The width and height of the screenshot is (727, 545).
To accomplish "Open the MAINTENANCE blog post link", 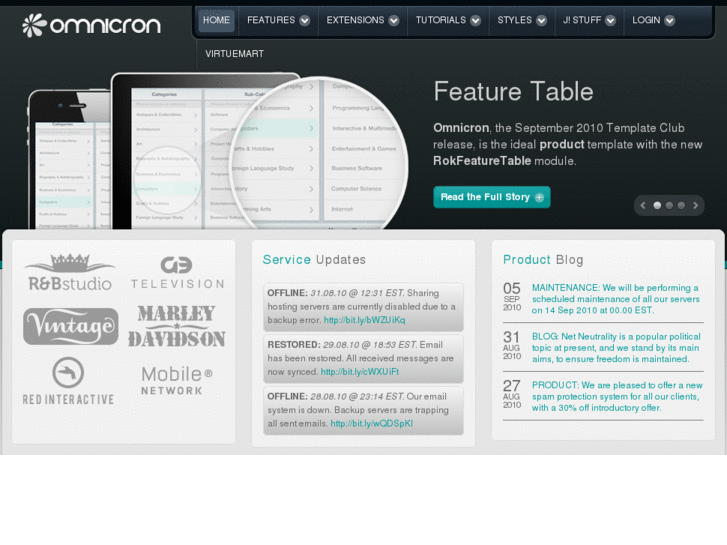I will [616, 299].
